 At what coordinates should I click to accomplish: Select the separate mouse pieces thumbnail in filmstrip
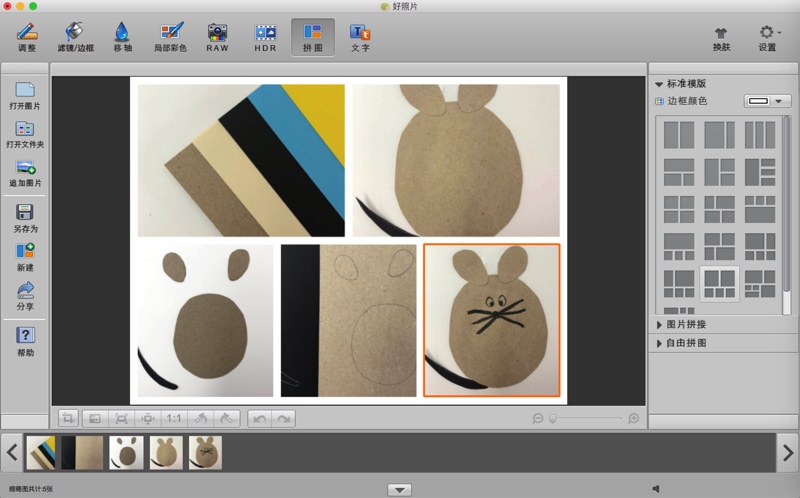(x=127, y=452)
